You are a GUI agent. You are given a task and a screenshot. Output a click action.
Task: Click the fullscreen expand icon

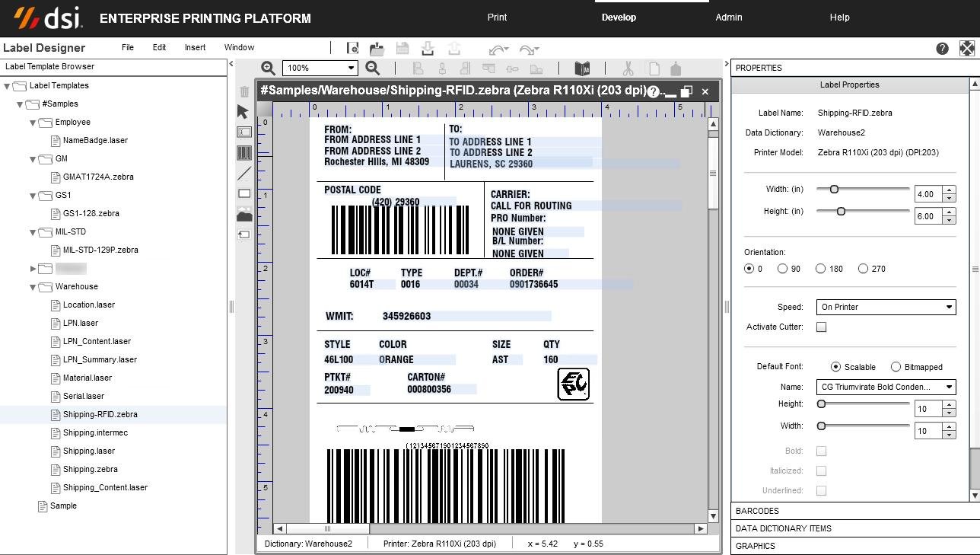coord(967,48)
